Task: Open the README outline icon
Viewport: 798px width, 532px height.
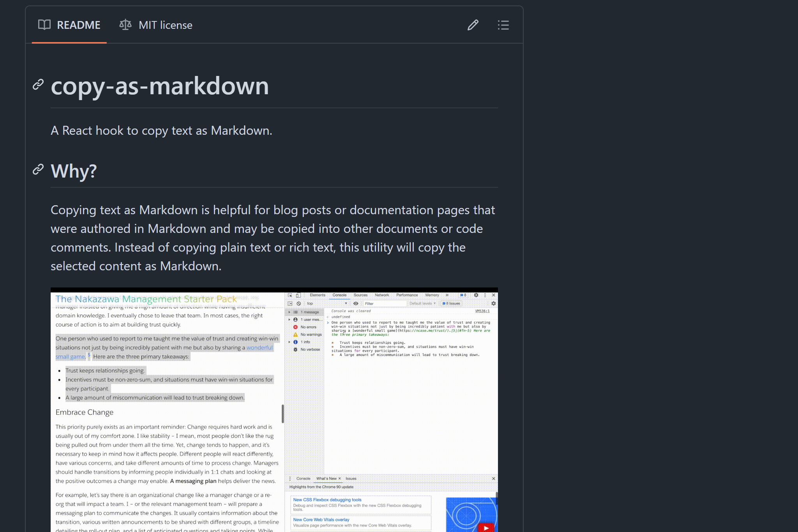Action: tap(503, 25)
